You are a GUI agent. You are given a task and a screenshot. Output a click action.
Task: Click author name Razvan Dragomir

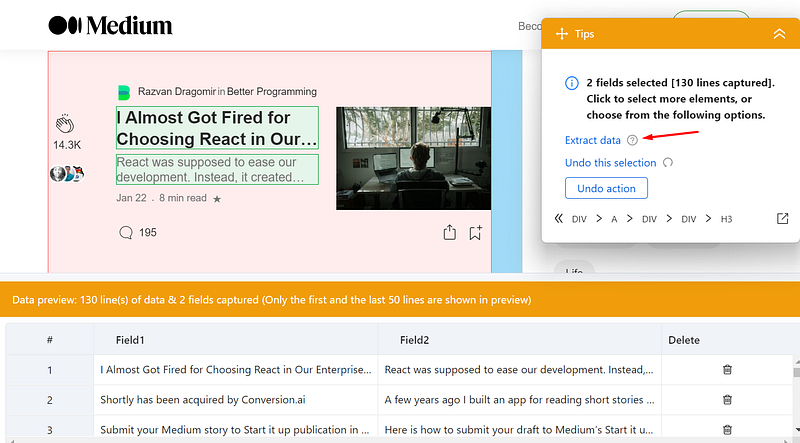pyautogui.click(x=177, y=92)
